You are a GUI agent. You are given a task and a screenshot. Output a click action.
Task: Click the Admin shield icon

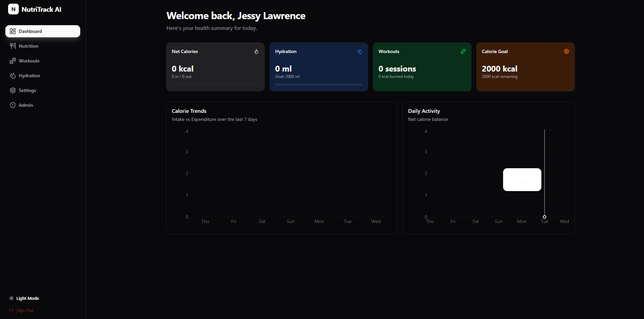13,105
